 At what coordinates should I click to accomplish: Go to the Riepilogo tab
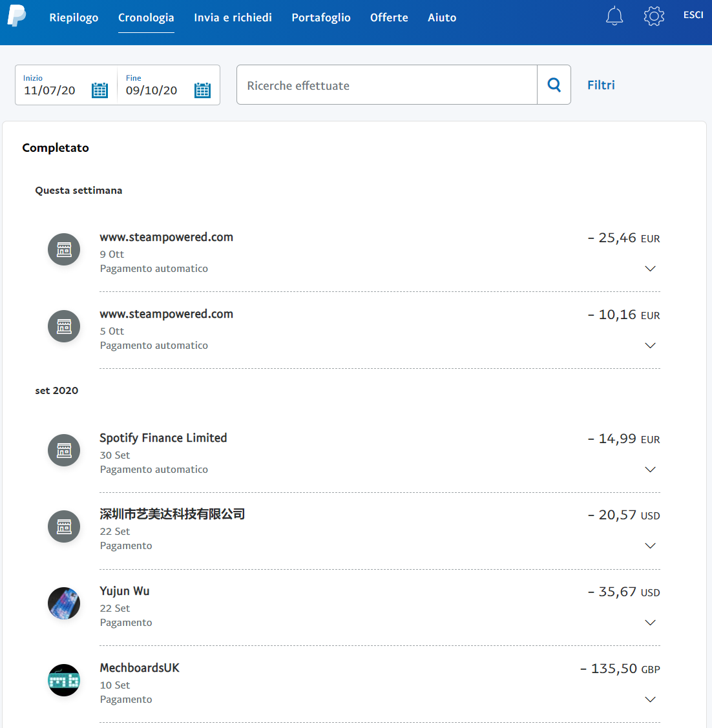(74, 17)
